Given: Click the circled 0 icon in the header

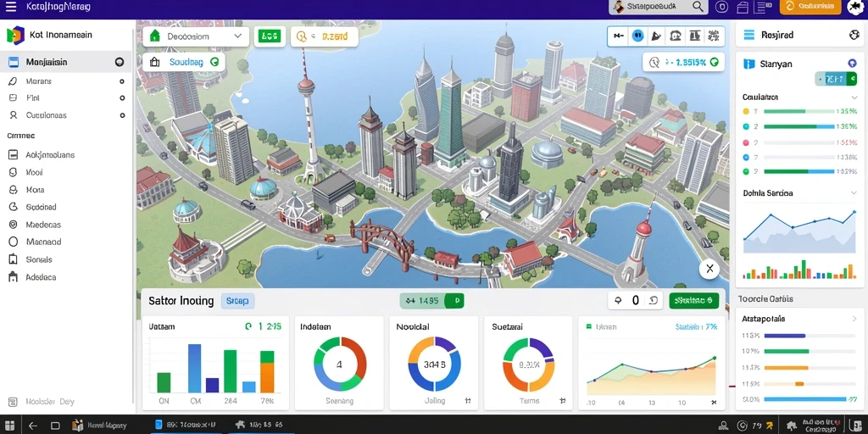Looking at the screenshot, I should [721, 7].
